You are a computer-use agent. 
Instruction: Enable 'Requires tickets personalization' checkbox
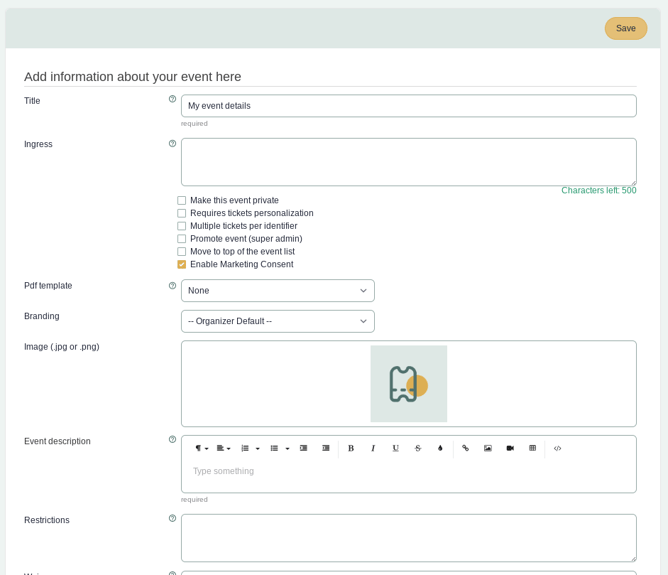tap(182, 213)
